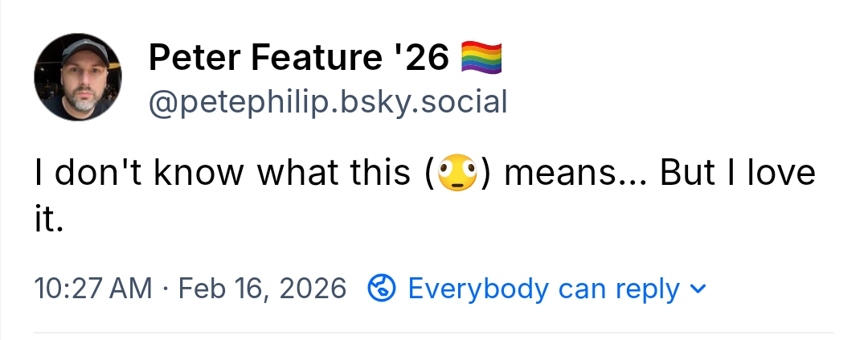This screenshot has height=340, width=868.
Task: Click the rainbow flag emoji beside the name
Action: pyautogui.click(x=481, y=57)
